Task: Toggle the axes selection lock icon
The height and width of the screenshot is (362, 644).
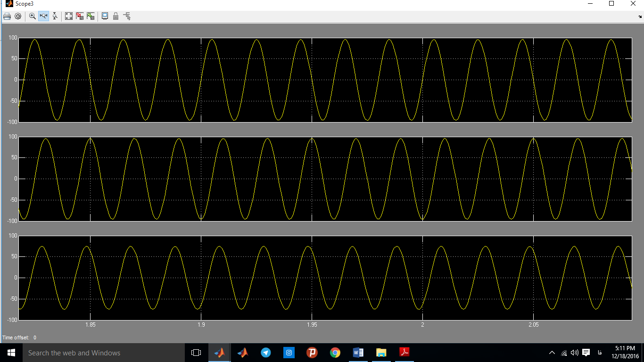Action: click(116, 16)
